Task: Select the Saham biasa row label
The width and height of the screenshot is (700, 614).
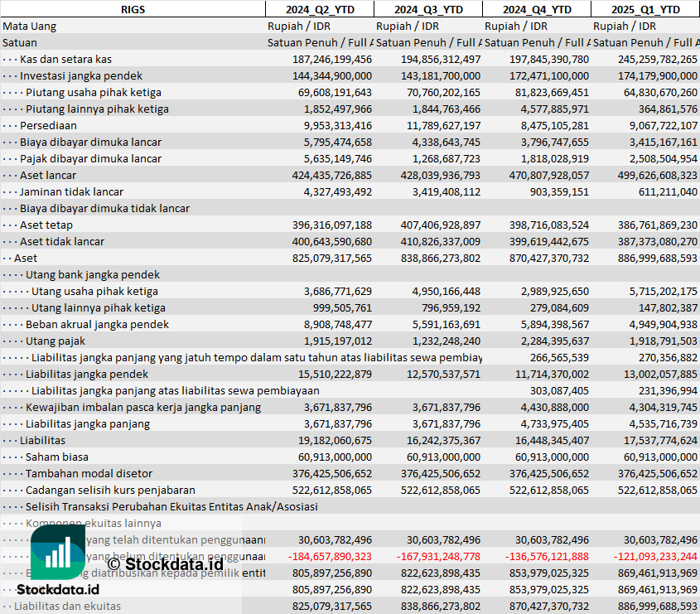Action: [56, 457]
